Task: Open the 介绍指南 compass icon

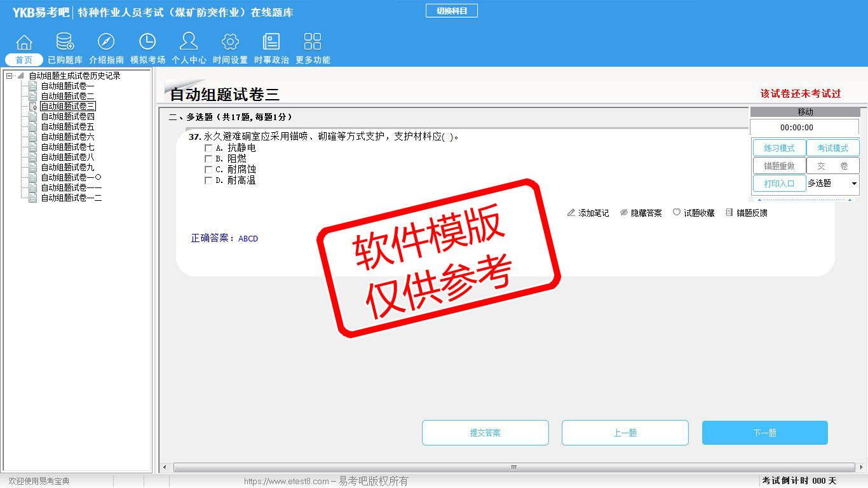Action: (106, 42)
